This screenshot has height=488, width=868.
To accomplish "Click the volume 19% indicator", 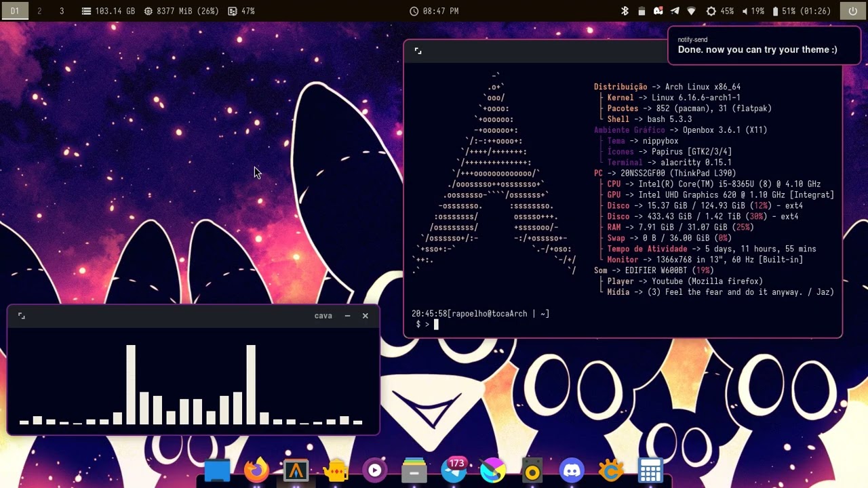I will coord(753,11).
